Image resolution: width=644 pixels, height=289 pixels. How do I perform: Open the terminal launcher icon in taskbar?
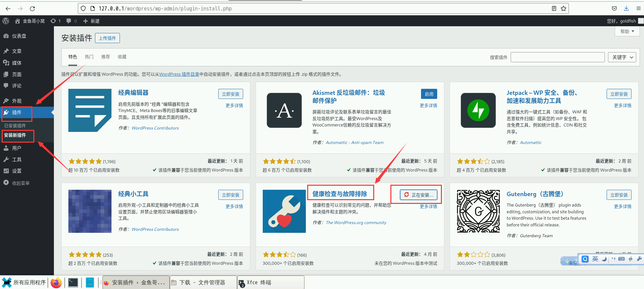pyautogui.click(x=73, y=283)
